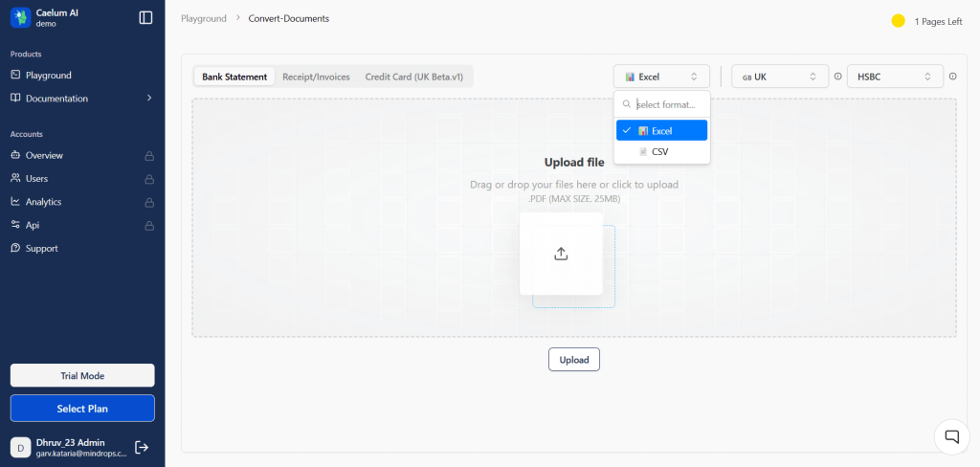Click the CSV file icon in dropdown

tap(643, 151)
